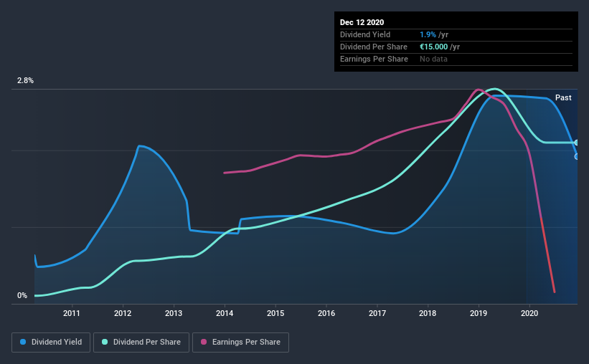This screenshot has width=589, height=364.
Task: Click the 2019 x-axis label
Action: (479, 313)
